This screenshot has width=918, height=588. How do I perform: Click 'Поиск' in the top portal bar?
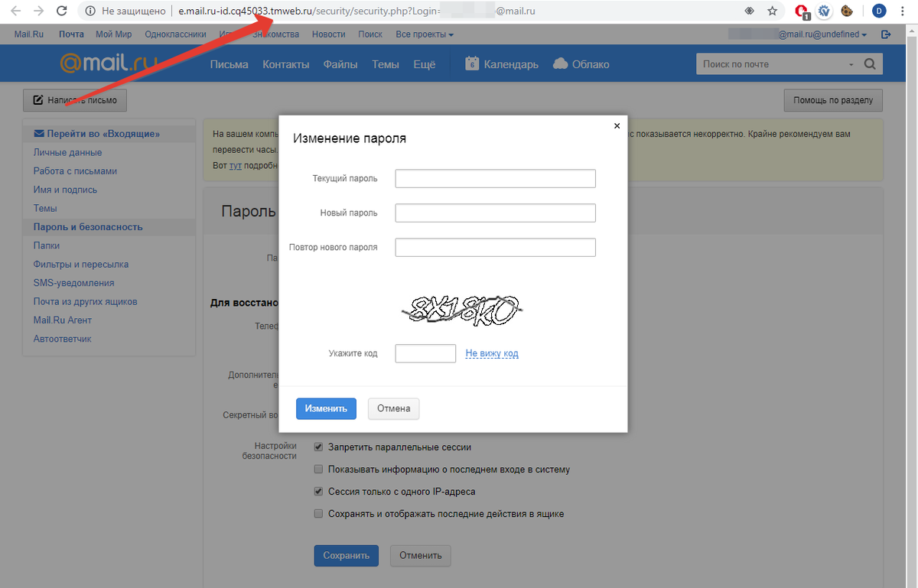[x=370, y=34]
